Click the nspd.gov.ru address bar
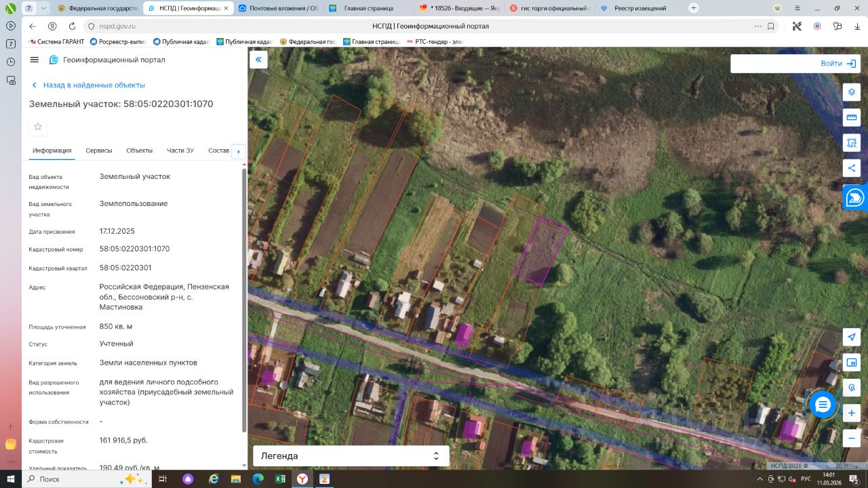Image resolution: width=868 pixels, height=488 pixels. tap(117, 26)
